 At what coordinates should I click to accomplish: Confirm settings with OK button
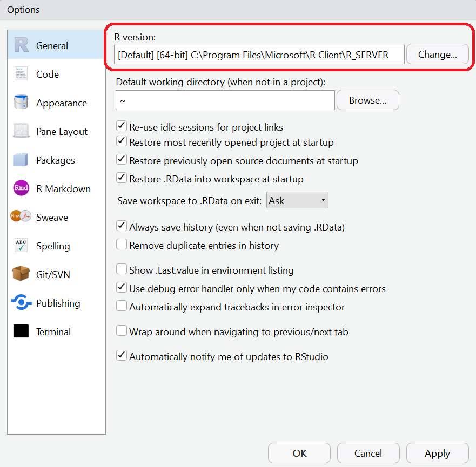tap(299, 453)
